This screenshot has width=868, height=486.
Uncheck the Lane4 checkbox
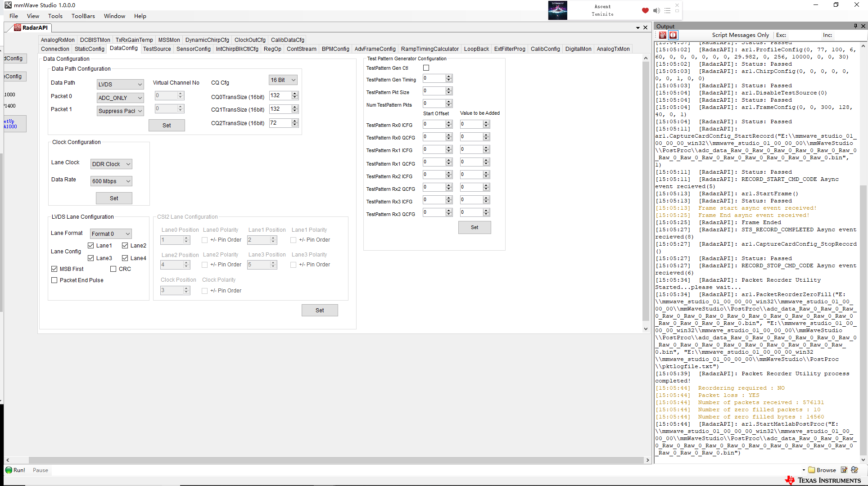tap(125, 258)
